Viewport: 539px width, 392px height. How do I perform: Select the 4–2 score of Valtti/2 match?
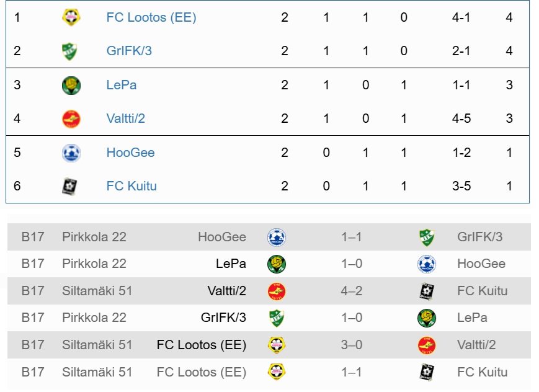351,291
